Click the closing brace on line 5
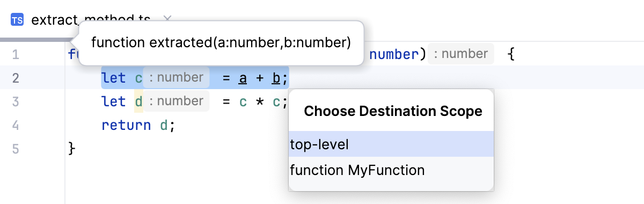Screen dimensions: 644x204 [73, 149]
